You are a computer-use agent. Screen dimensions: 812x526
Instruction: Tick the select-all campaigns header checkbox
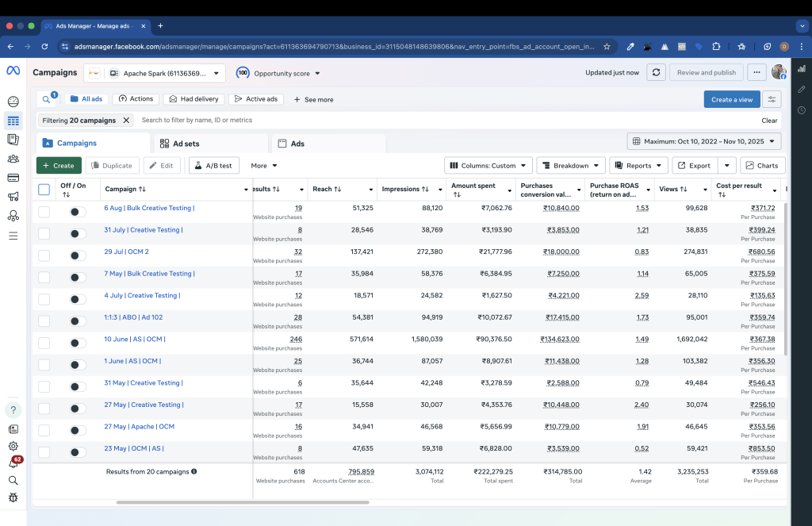[44, 190]
